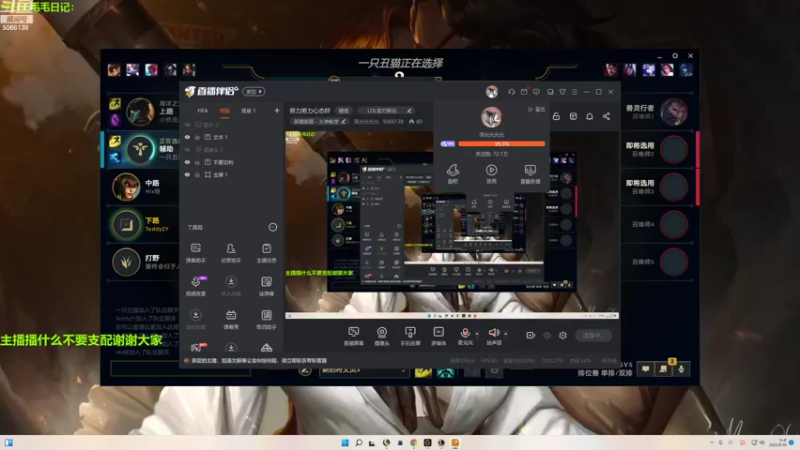Add a 手机投屏 phone cast source
Screen dimensions: 800x450
[410, 336]
